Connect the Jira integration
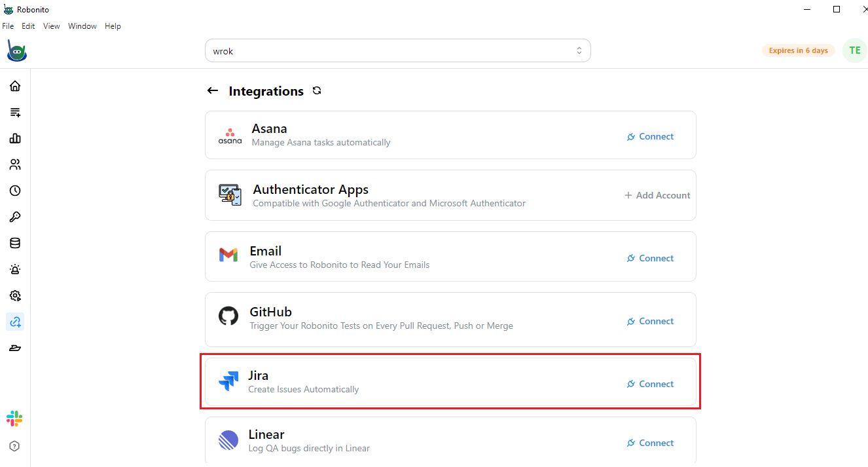 tap(650, 384)
